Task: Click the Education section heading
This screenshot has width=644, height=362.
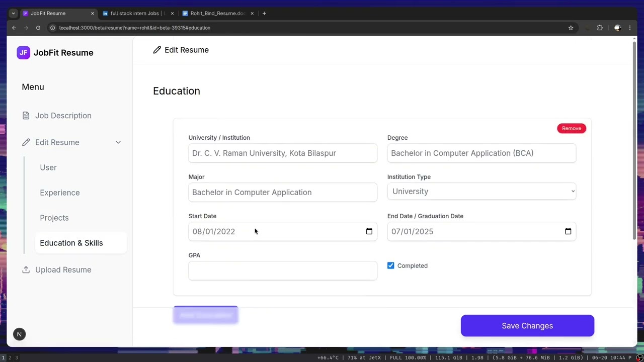Action: [x=177, y=91]
